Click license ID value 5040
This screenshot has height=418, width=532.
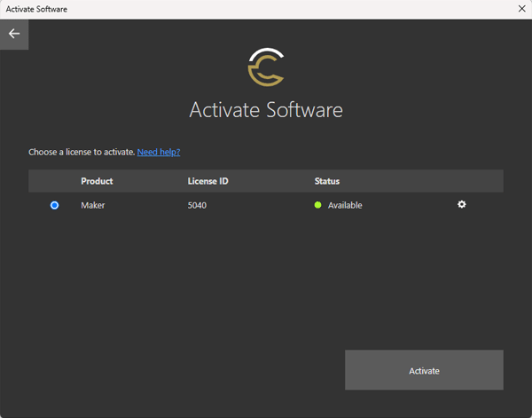pos(197,205)
